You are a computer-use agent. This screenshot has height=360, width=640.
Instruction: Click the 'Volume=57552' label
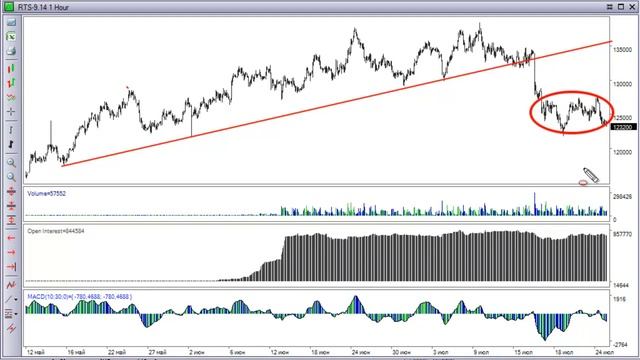tap(47, 193)
